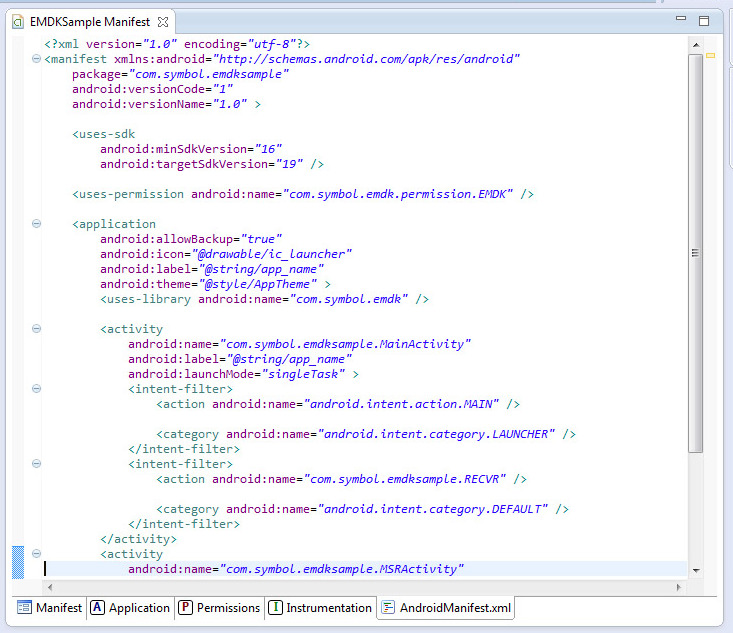Open the Application page tab
This screenshot has width=733, height=633.
129,608
